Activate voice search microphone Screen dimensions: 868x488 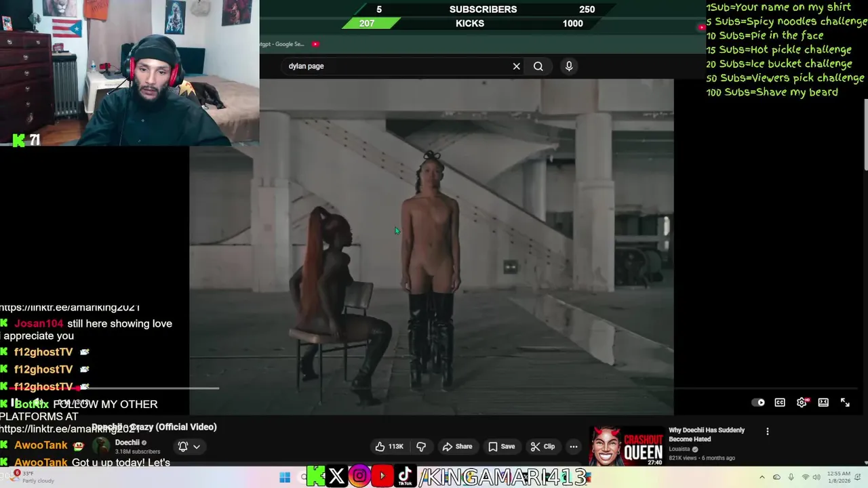[x=569, y=66]
